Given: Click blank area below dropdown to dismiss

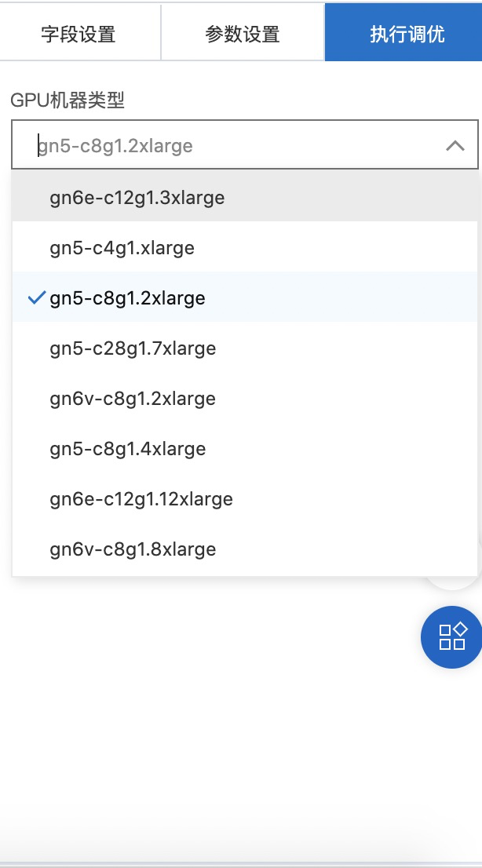Looking at the screenshot, I should tap(210, 720).
